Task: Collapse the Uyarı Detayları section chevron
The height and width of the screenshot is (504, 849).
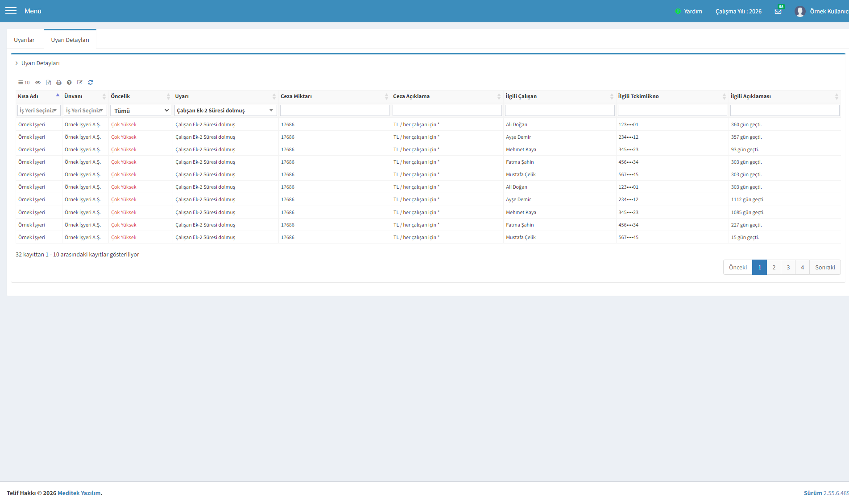Action: click(17, 63)
